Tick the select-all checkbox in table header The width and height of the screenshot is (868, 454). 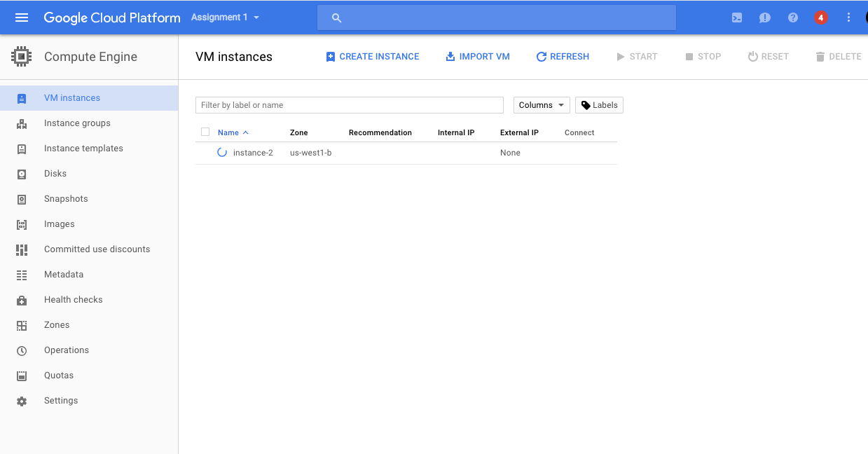[x=205, y=132]
